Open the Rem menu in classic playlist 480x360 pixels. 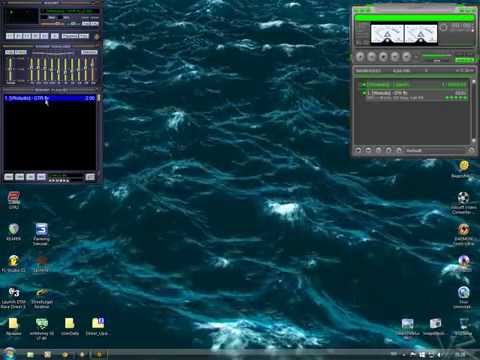20,177
